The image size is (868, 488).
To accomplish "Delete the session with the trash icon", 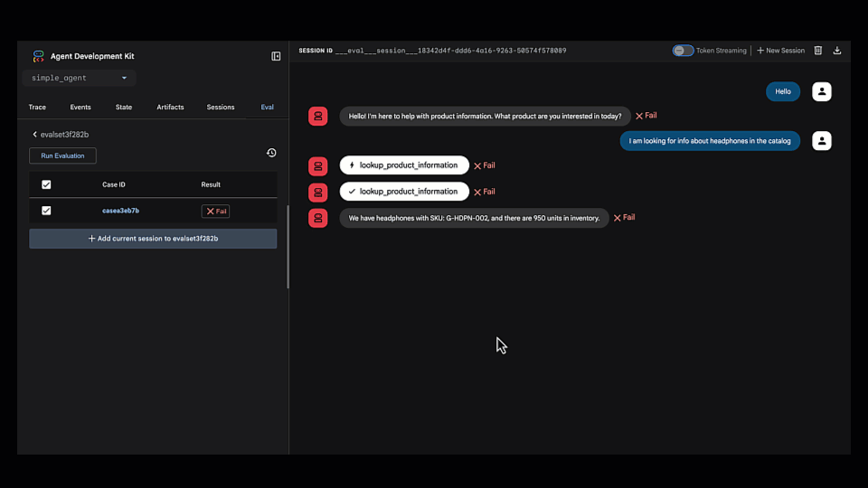I will 817,51.
